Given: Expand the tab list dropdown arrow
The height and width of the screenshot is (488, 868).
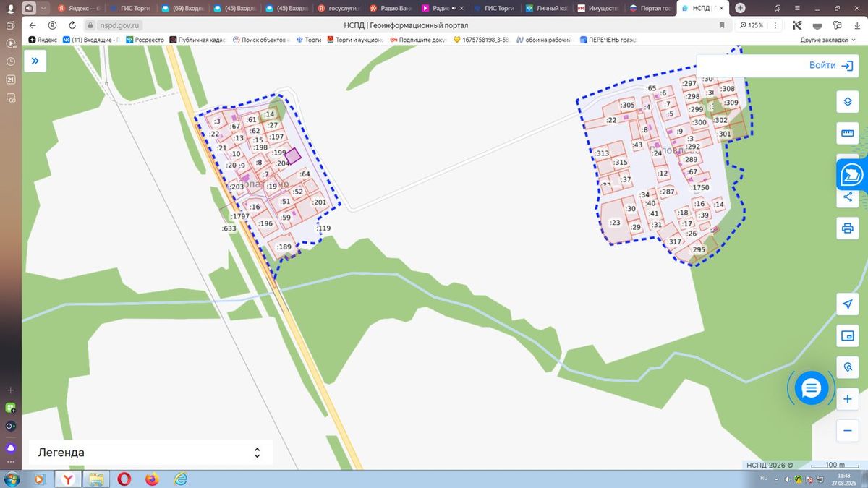Looking at the screenshot, I should (x=44, y=8).
